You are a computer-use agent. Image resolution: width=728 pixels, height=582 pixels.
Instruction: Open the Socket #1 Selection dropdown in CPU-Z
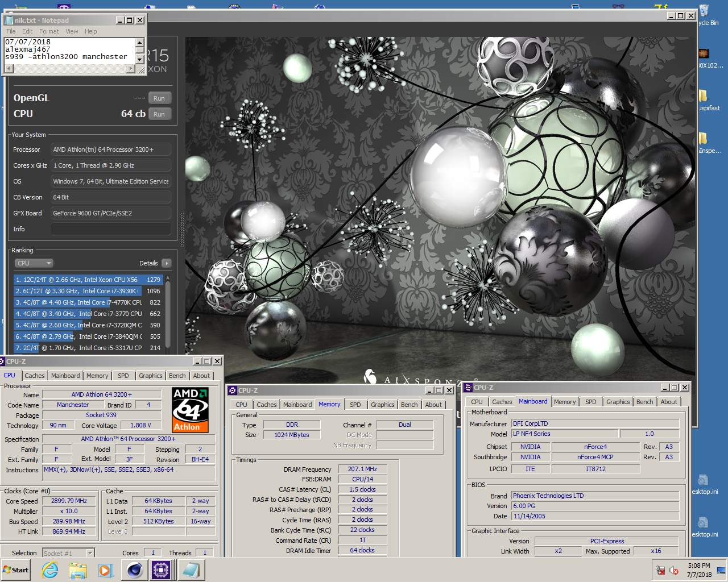pyautogui.click(x=68, y=553)
